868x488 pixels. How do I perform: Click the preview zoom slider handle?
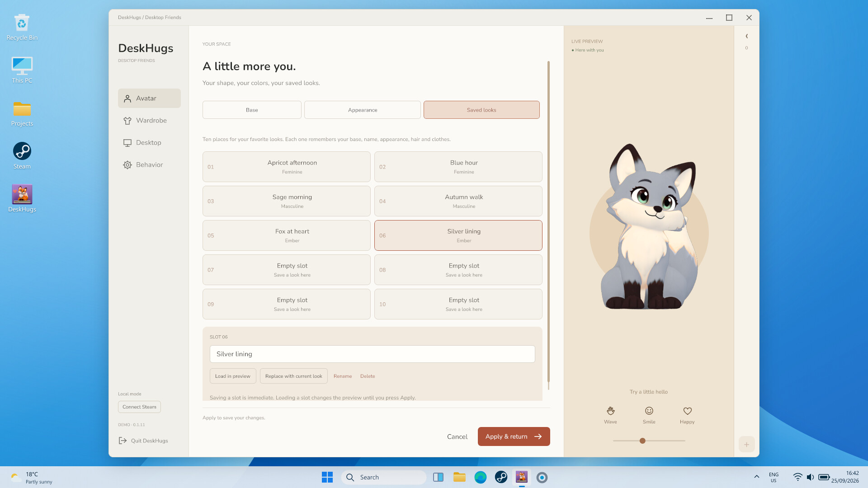[642, 441]
